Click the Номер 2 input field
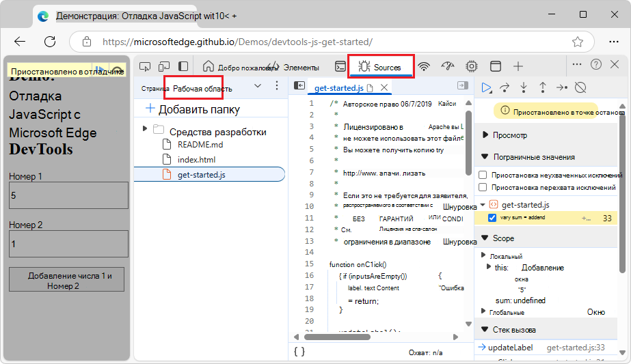 69,244
